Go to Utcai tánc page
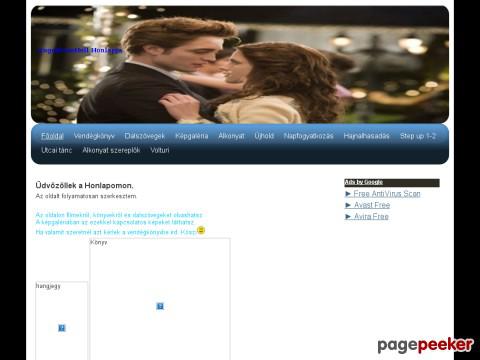Screen dimensions: 480x360 point(57,150)
